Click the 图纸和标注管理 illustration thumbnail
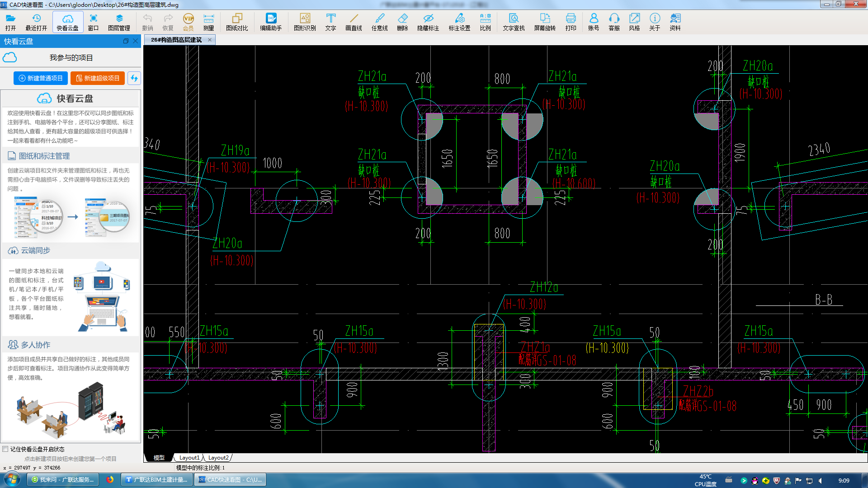The image size is (868, 488). coord(71,217)
